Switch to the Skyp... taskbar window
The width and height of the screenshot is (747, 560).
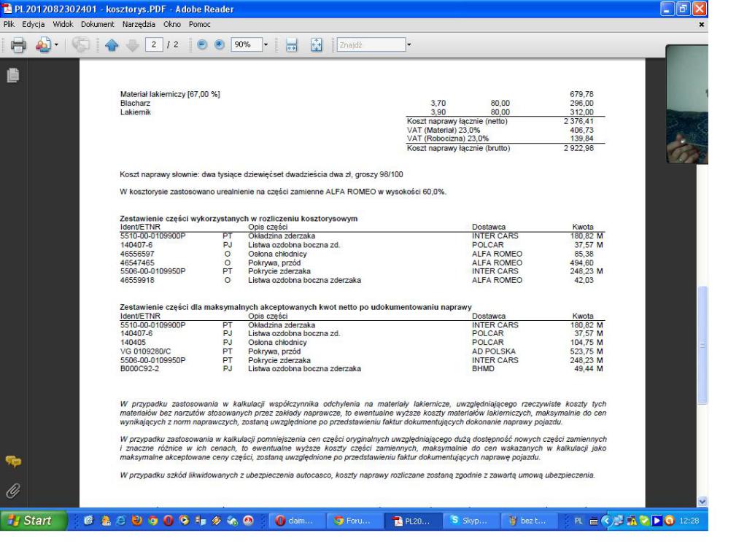(471, 521)
